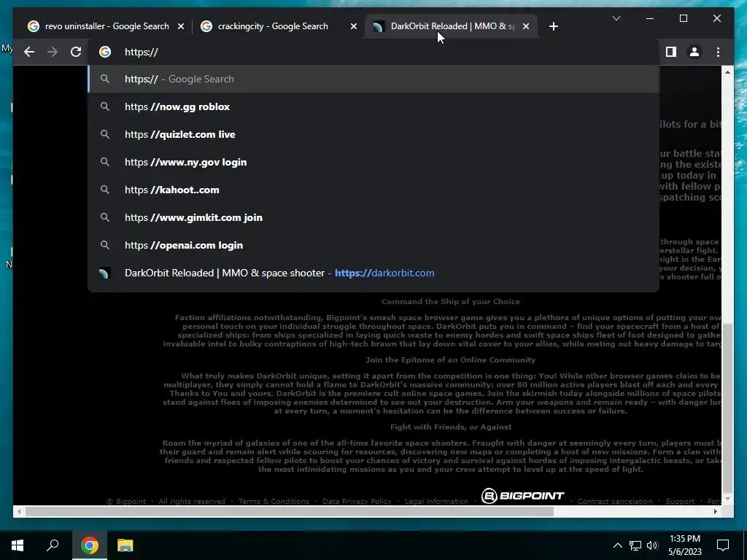Open the darkorbit.com suggestion

(x=374, y=273)
